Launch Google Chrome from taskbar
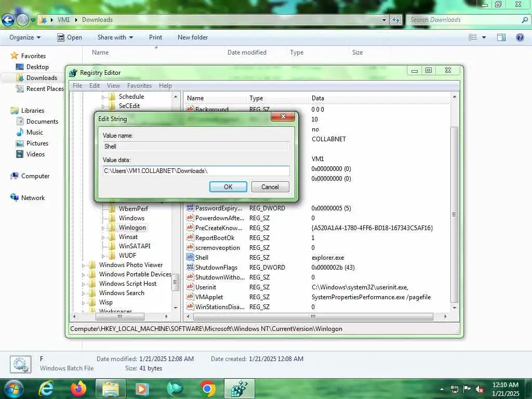The height and width of the screenshot is (399, 532). [x=208, y=389]
